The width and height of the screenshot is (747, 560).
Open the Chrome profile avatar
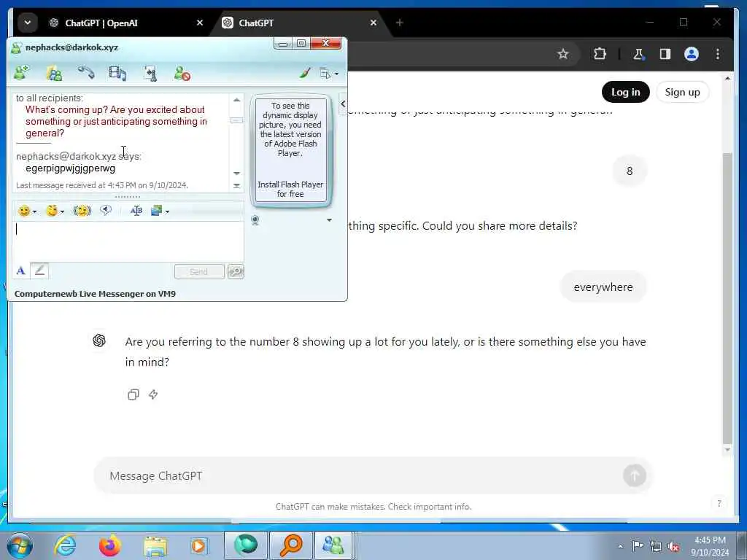click(692, 54)
